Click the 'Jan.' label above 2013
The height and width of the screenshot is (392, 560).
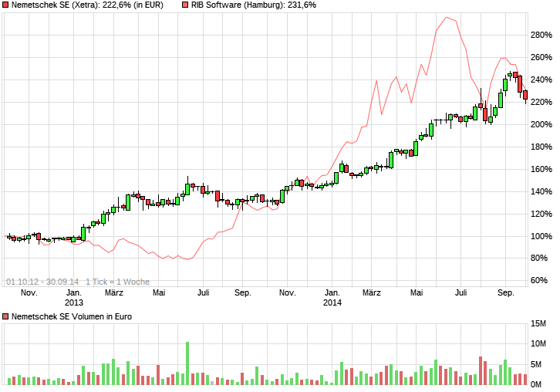73,293
